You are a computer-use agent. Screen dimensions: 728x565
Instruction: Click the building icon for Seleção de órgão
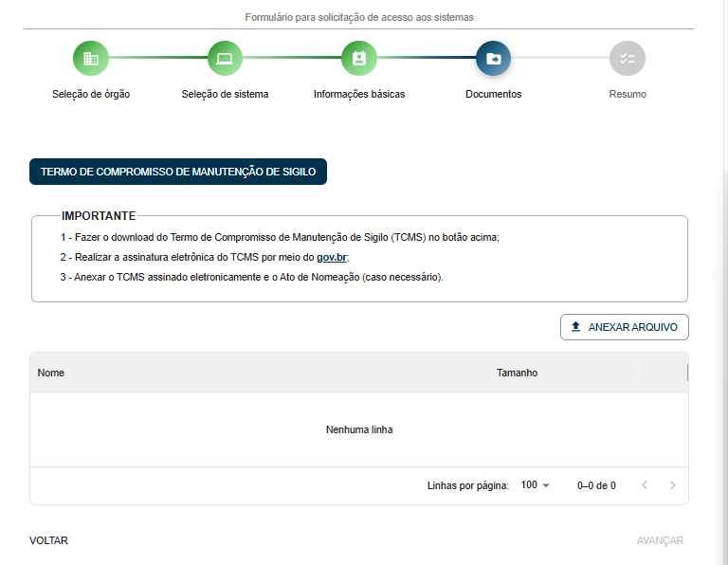(91, 59)
